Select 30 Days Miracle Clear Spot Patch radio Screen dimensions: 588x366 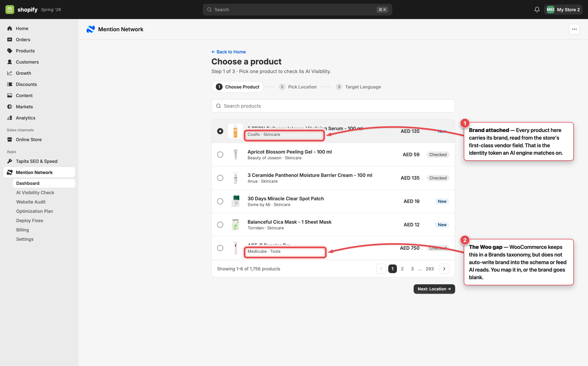pos(220,201)
